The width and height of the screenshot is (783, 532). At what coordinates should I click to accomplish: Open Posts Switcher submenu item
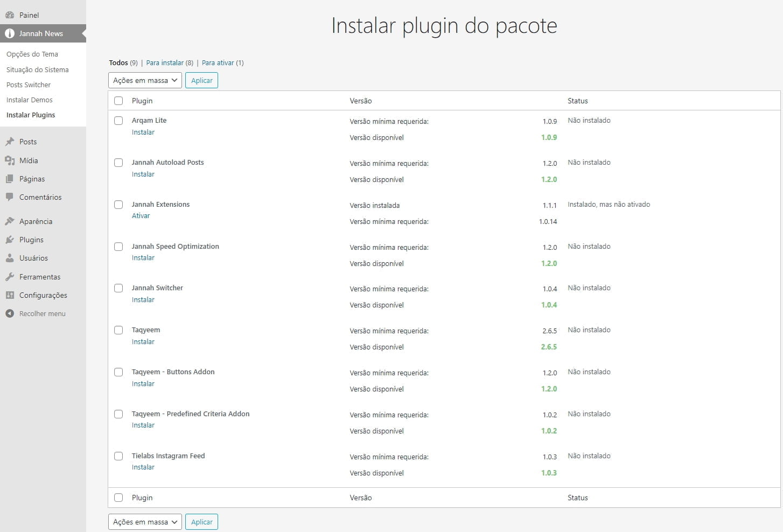pos(29,85)
